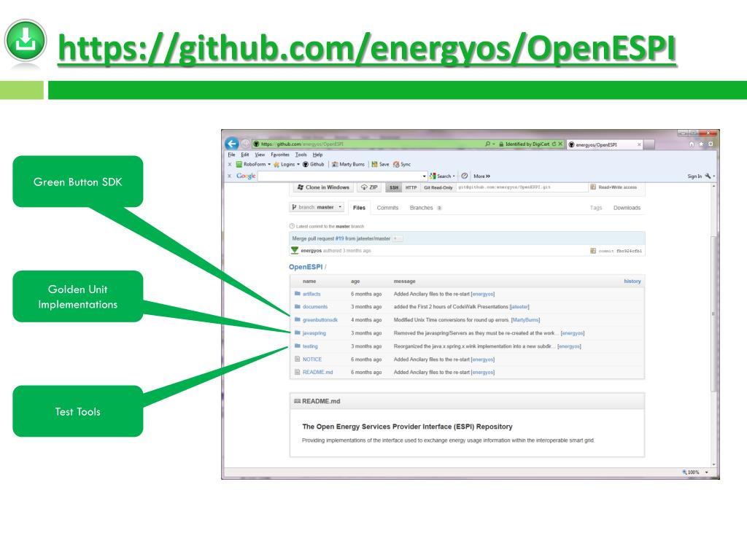Click the Read+Write access clipboard icon
The width and height of the screenshot is (747, 560).
coord(593,187)
